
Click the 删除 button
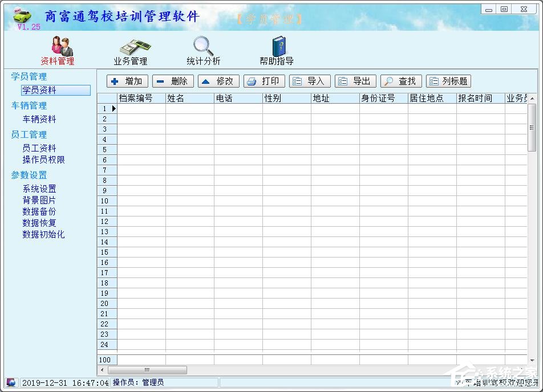[173, 81]
